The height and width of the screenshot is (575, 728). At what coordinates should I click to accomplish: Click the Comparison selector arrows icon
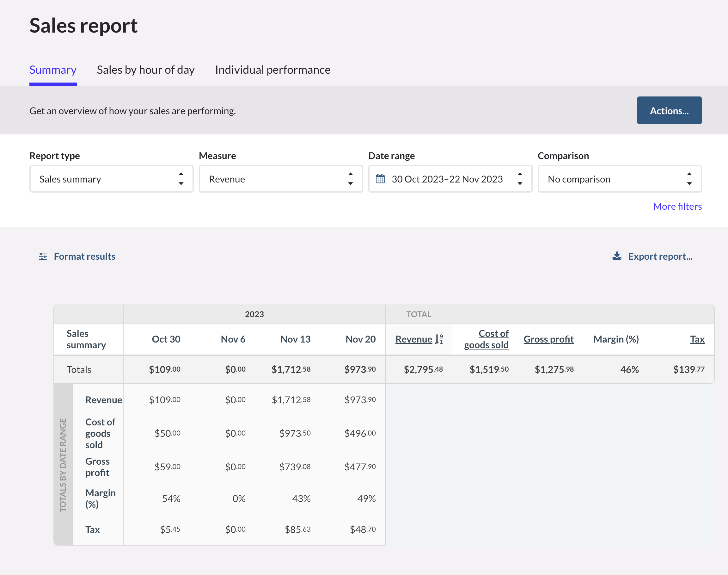689,179
